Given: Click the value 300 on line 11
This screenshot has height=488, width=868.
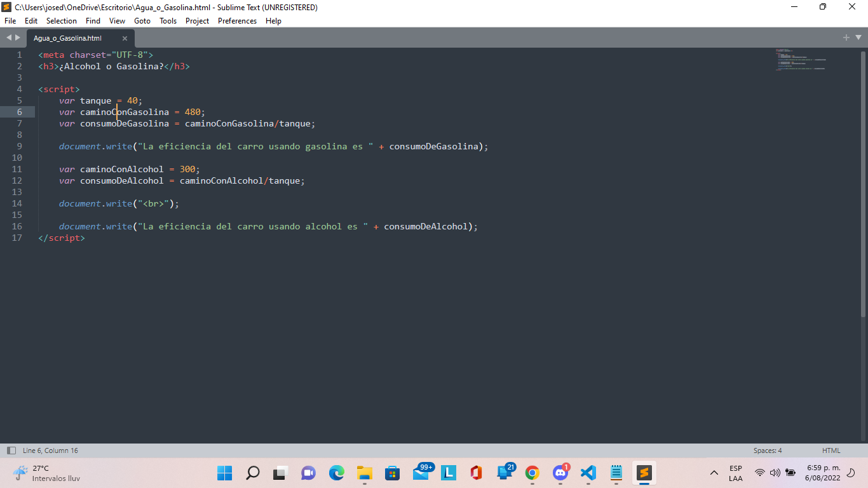Looking at the screenshot, I should 187,169.
